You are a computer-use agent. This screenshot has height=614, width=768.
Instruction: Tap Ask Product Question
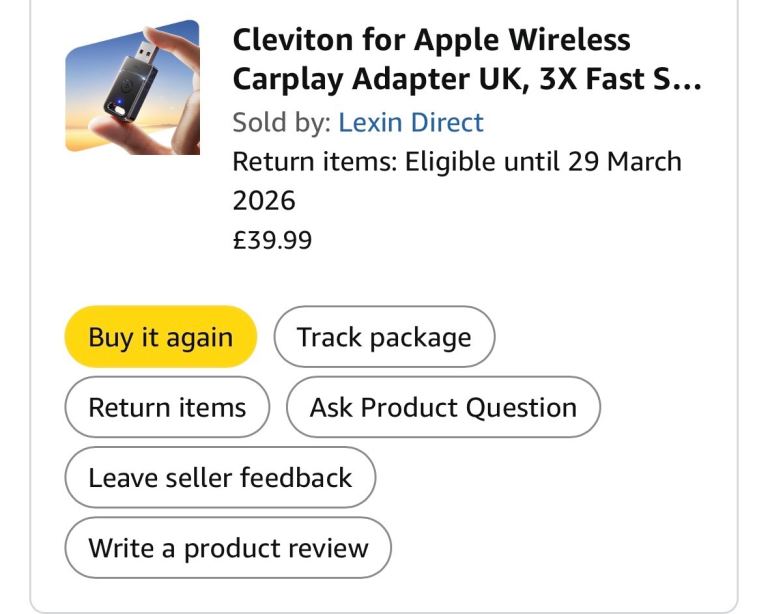pos(443,407)
